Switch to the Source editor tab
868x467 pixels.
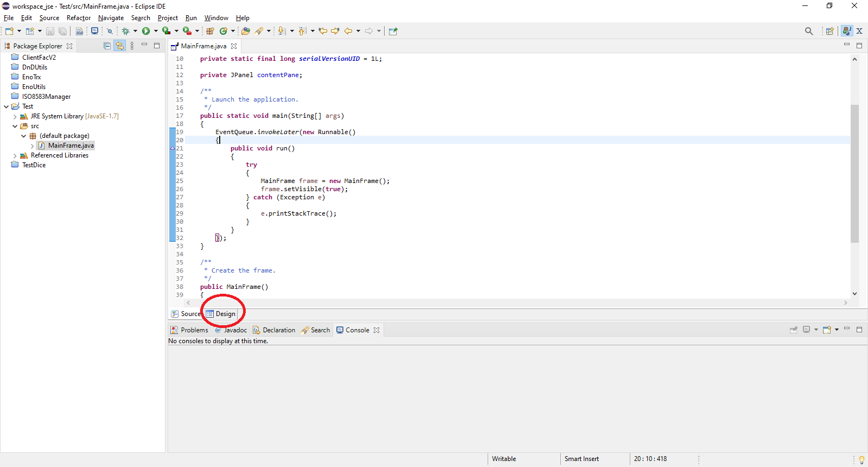(186, 314)
